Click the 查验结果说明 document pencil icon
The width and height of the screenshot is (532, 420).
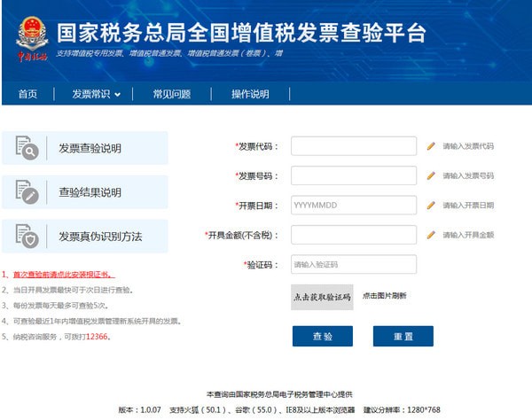(27, 192)
